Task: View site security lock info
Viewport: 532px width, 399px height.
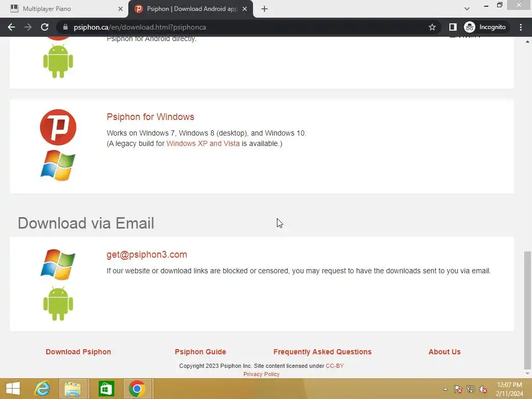Action: [x=65, y=27]
